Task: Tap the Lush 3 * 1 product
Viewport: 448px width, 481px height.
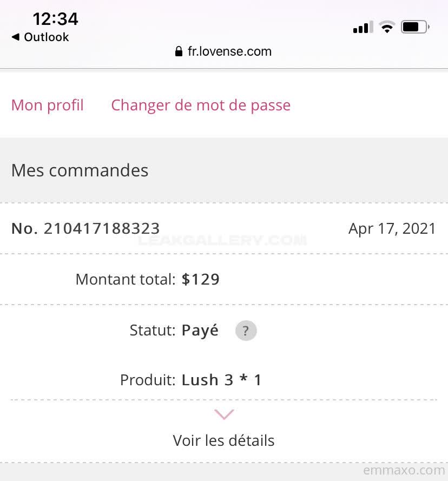Action: (222, 380)
